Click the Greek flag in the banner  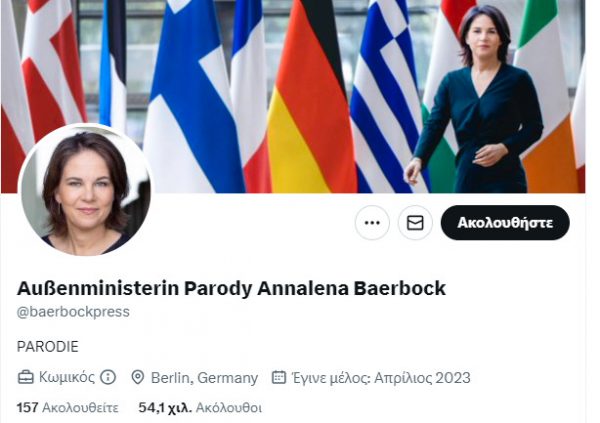click(x=386, y=96)
